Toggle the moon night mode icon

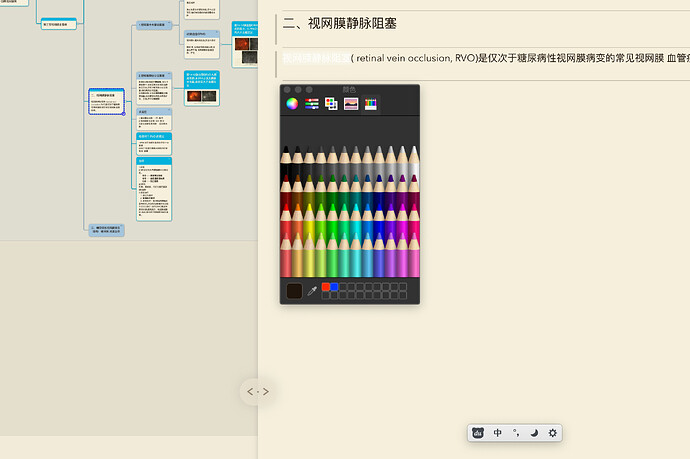(534, 433)
